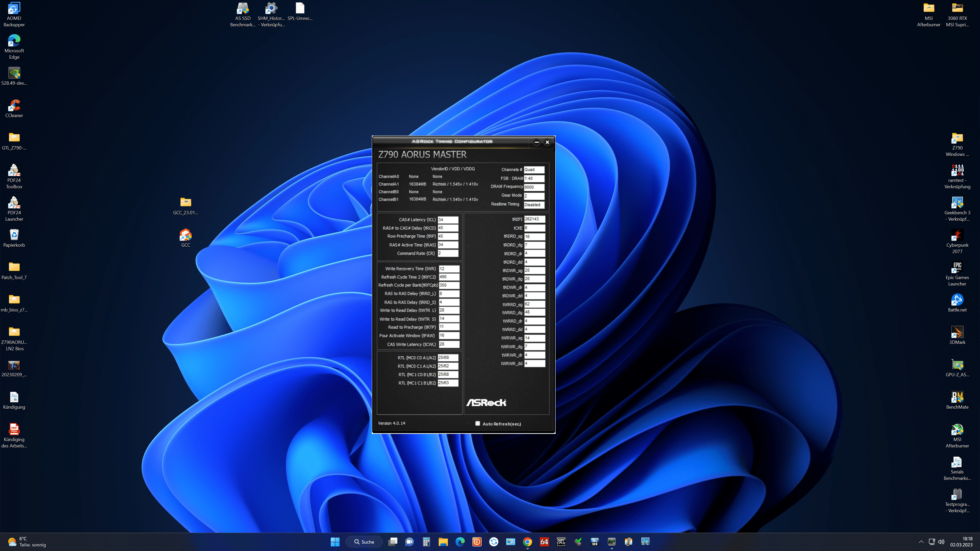Click the AIDA64 taskbar icon

point(544,542)
